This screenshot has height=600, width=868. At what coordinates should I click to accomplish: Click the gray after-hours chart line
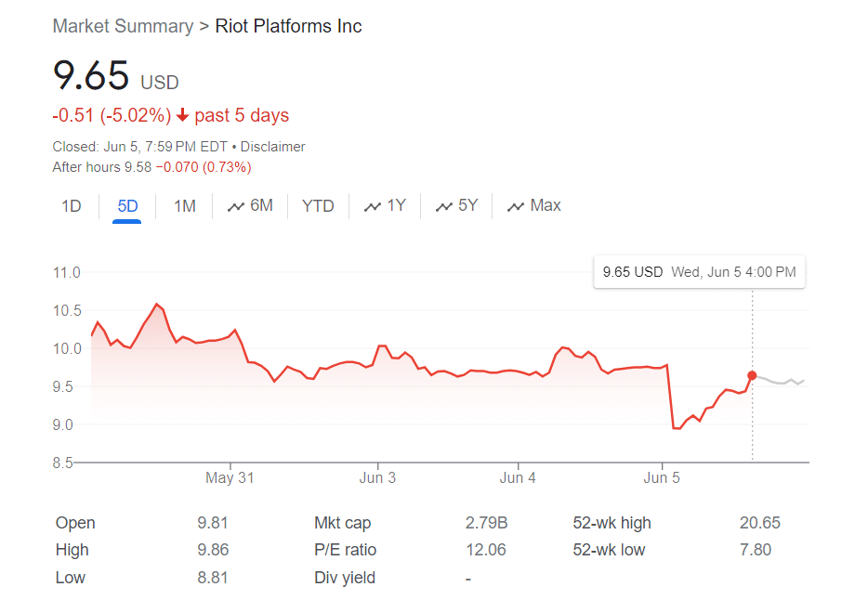(781, 381)
